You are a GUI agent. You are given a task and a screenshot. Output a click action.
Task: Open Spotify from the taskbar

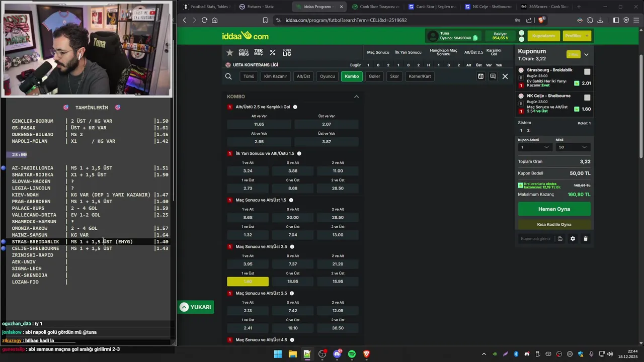click(x=352, y=354)
